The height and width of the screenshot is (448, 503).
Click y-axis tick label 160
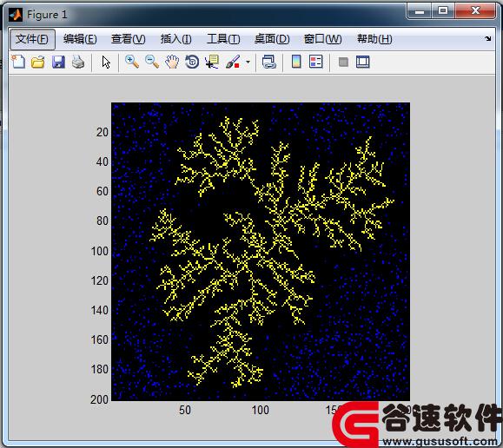click(100, 340)
